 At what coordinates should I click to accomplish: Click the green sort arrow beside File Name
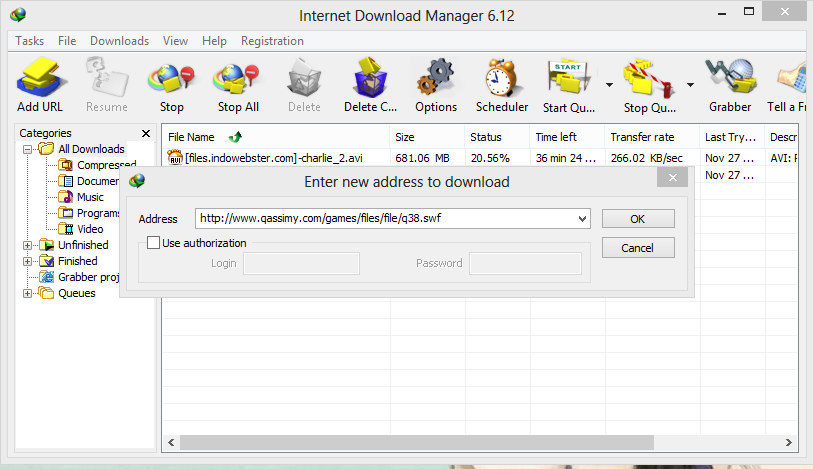click(235, 137)
